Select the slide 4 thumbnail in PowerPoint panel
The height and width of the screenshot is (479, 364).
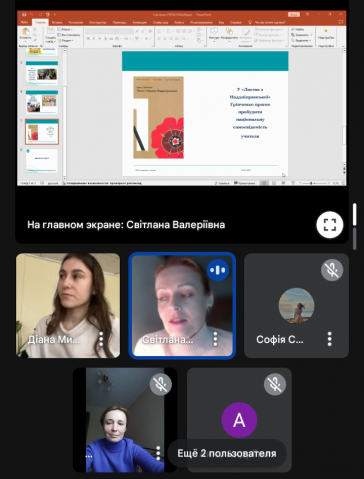tap(42, 102)
